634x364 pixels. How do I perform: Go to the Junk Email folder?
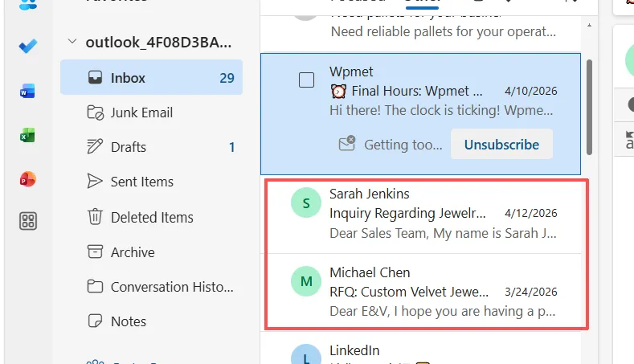[141, 112]
